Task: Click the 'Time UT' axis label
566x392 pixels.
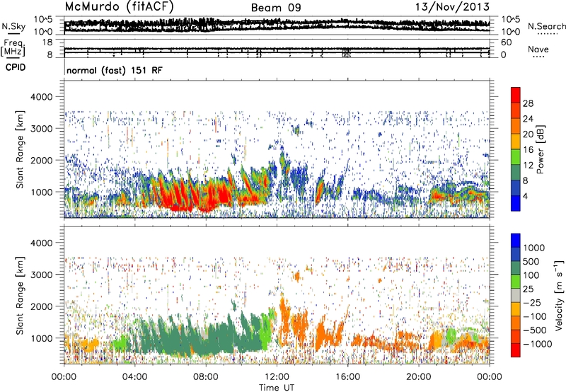Action: (x=277, y=388)
